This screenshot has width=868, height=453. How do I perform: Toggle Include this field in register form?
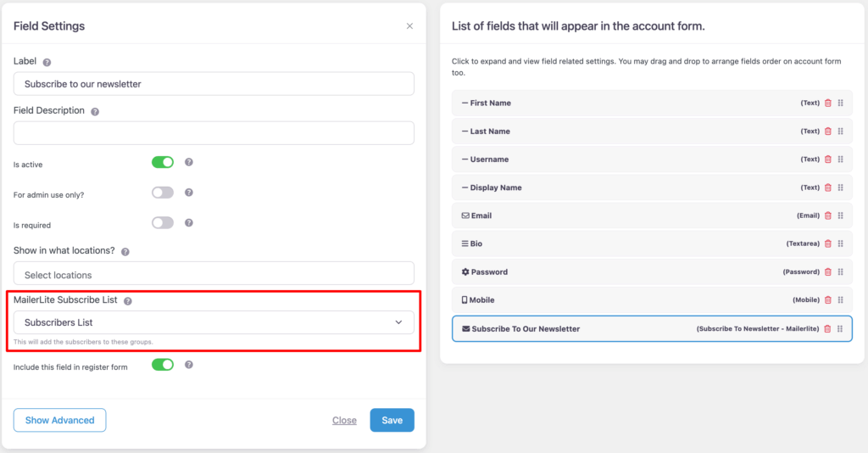point(163,365)
